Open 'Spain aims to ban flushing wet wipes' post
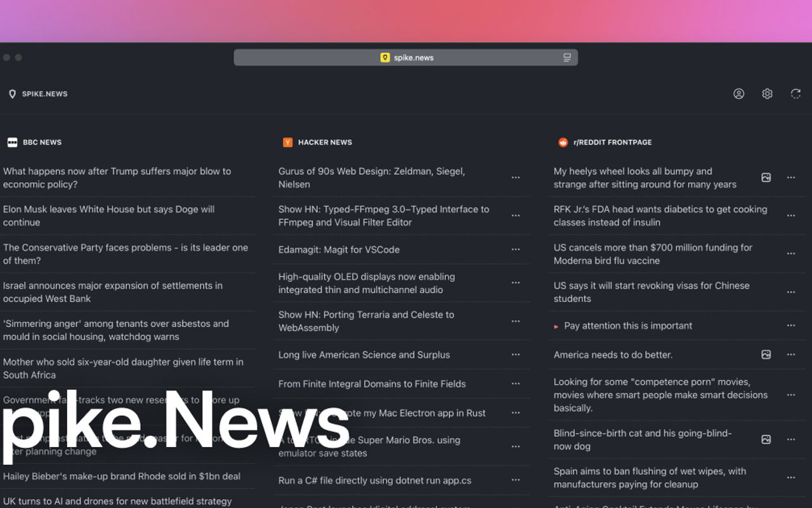812x508 pixels. tap(650, 478)
